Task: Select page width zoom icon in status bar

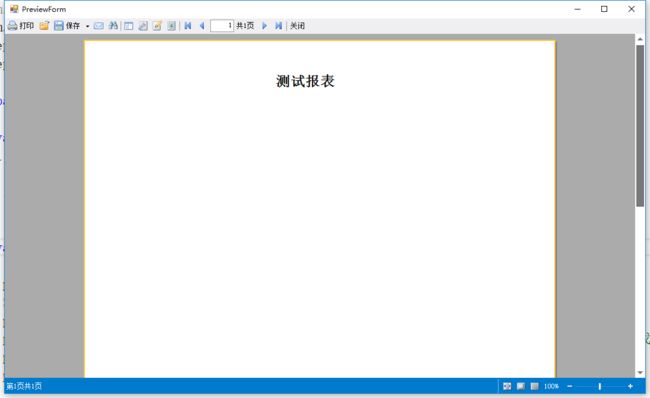Action: [507, 386]
